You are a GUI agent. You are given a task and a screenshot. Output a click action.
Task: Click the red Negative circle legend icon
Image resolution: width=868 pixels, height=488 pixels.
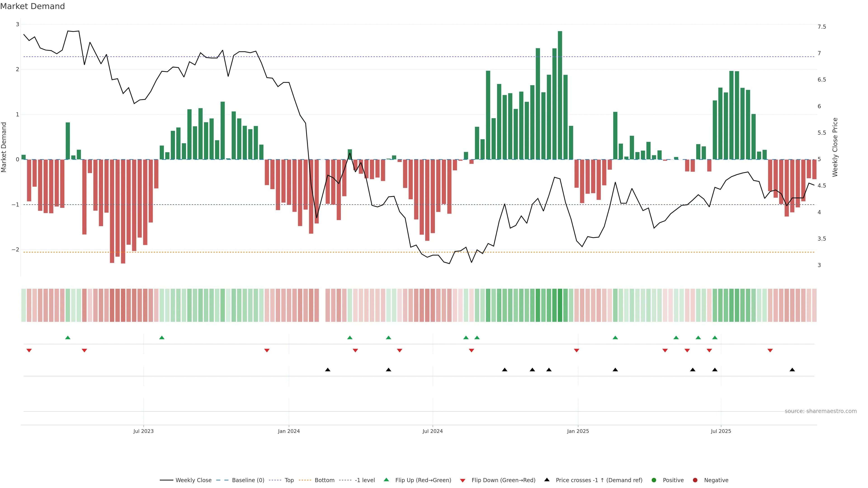coord(695,480)
